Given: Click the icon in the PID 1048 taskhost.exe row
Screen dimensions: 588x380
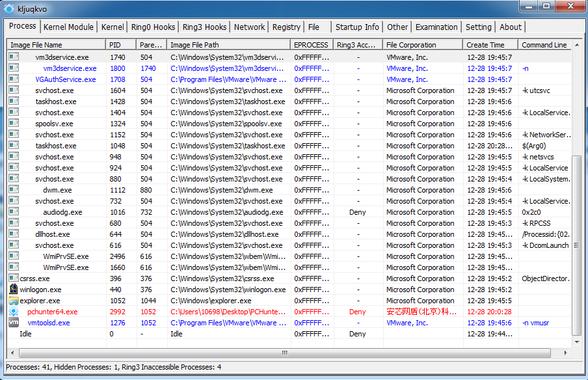Looking at the screenshot, I should tap(14, 145).
